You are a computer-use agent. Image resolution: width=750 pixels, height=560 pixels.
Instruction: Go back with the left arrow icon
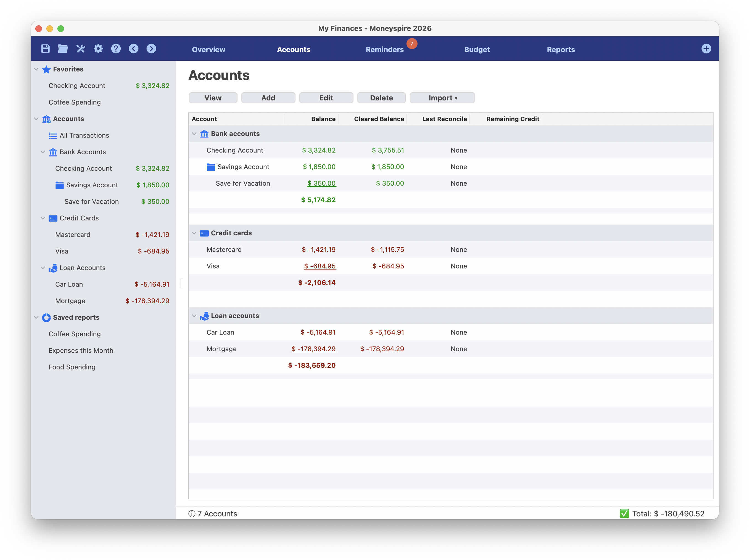(x=134, y=49)
